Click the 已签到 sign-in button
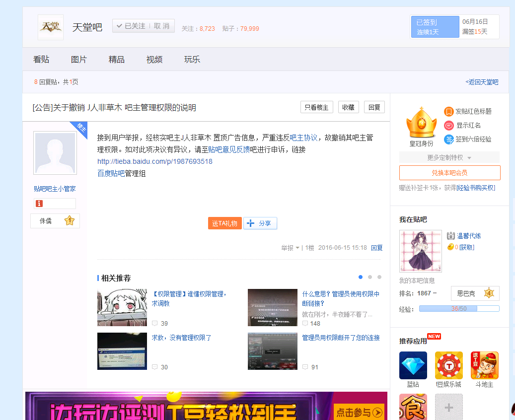This screenshot has width=515, height=420. pos(435,27)
